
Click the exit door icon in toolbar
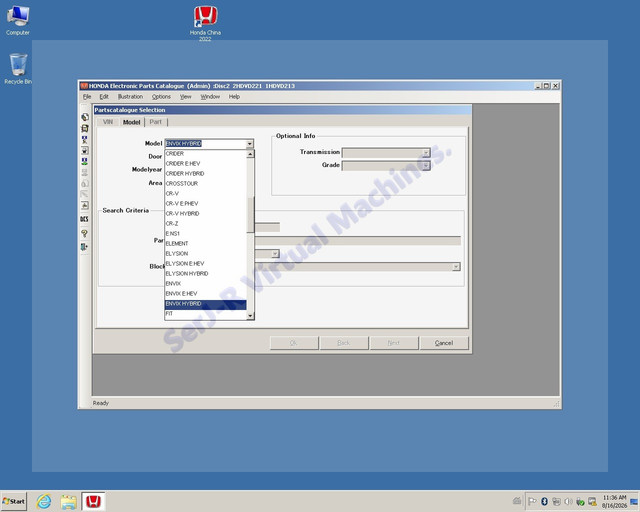pos(84,247)
